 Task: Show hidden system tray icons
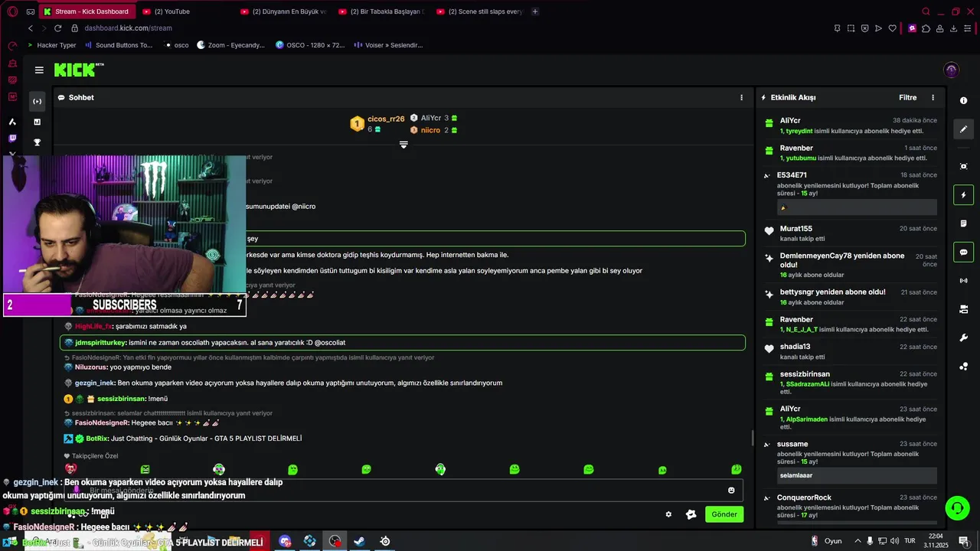click(857, 541)
